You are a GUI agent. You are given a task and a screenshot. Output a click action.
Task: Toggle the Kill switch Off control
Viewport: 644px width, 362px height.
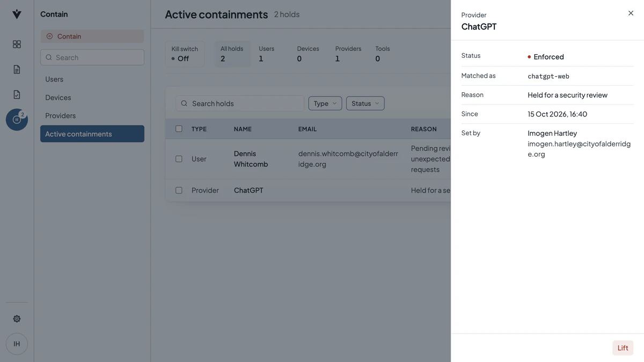click(185, 54)
